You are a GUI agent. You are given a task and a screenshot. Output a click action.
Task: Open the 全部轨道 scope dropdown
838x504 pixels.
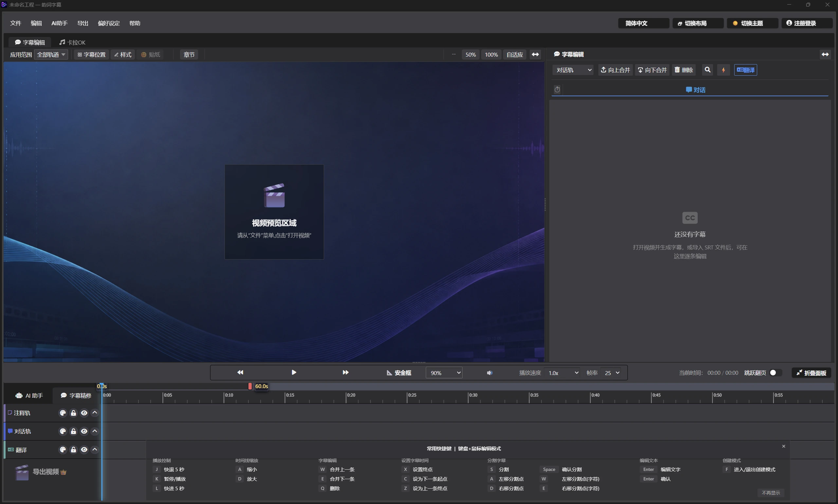tap(51, 55)
